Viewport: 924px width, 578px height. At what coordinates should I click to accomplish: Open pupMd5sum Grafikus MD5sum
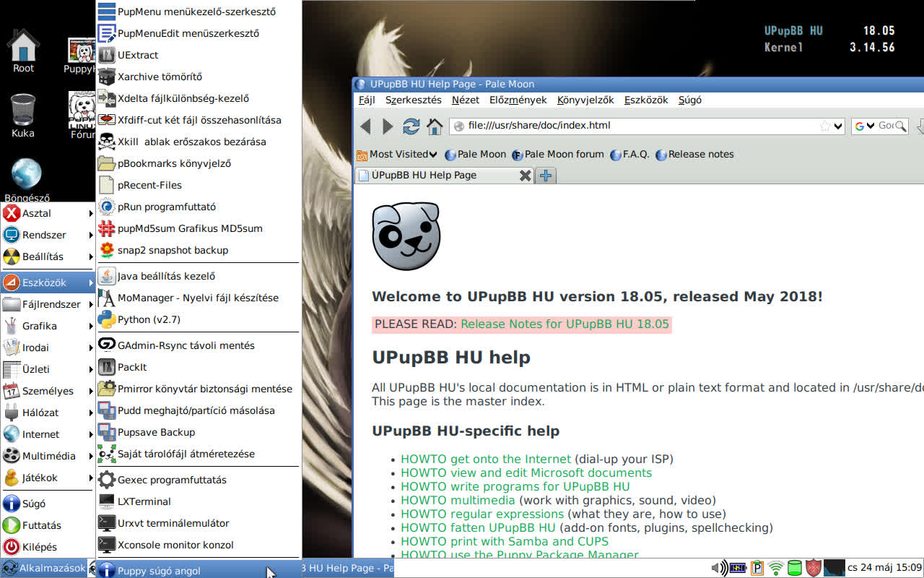click(199, 228)
